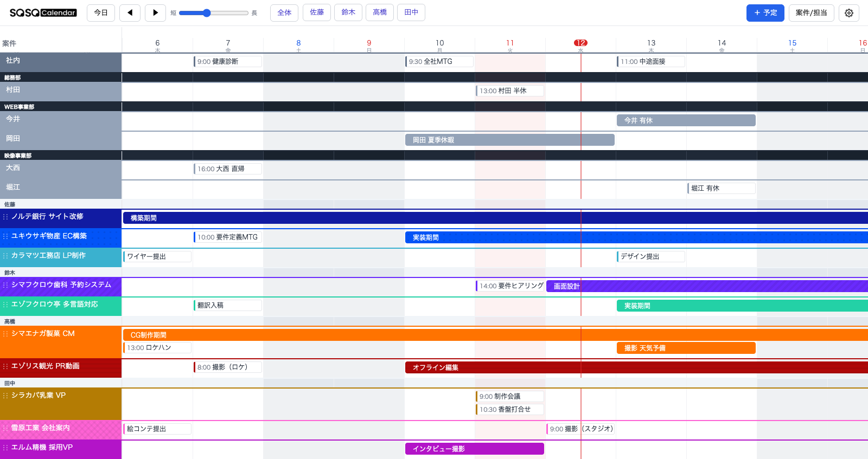Grab the drag handle for シマエナガ製菓 CM
The width and height of the screenshot is (868, 459).
point(5,334)
